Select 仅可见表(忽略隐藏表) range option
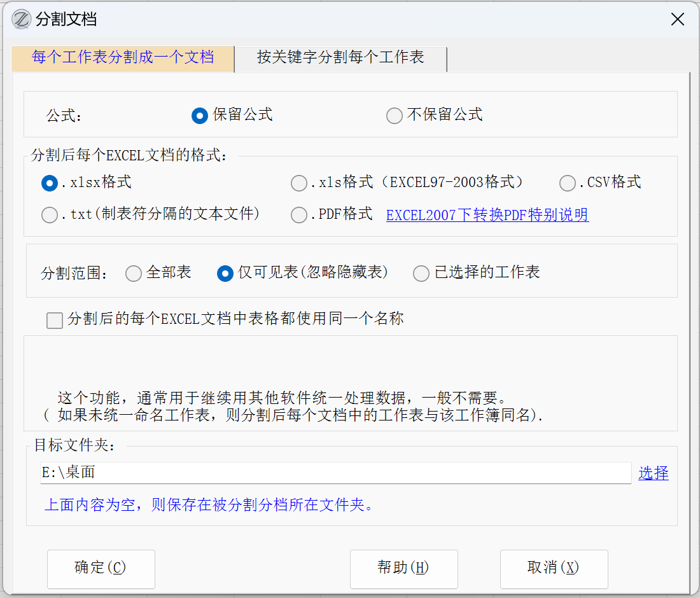The height and width of the screenshot is (598, 700). (225, 274)
